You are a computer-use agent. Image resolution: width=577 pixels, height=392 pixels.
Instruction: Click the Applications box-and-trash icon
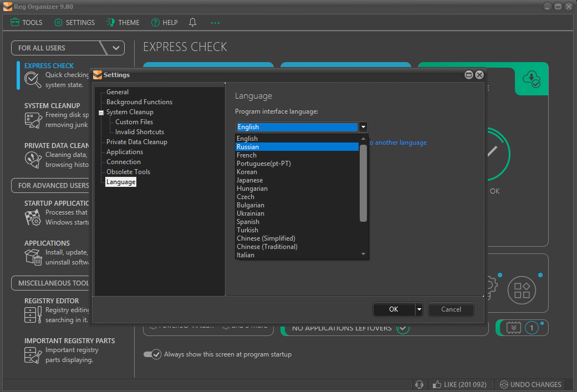click(x=33, y=257)
